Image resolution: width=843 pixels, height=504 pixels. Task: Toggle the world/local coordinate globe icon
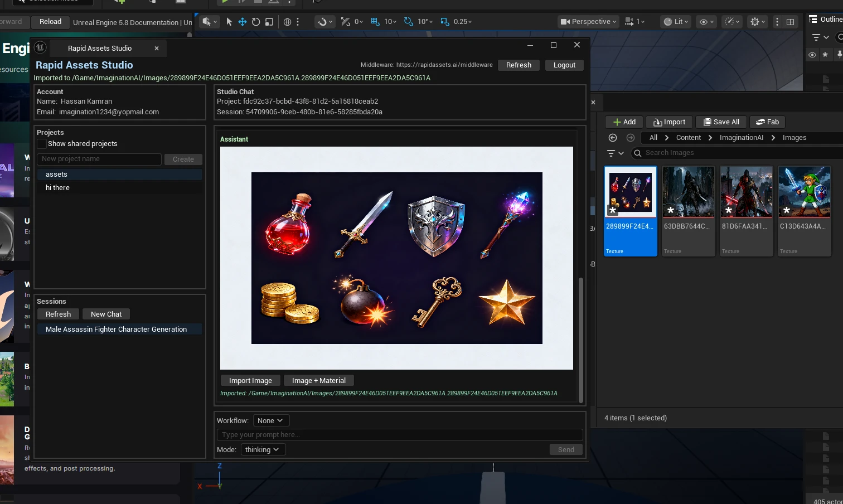[287, 22]
